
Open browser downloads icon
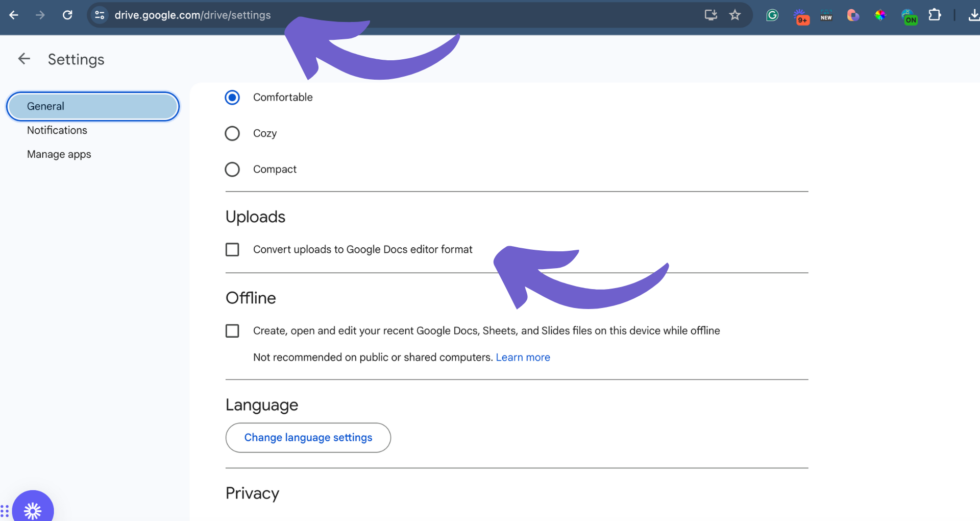tap(973, 15)
